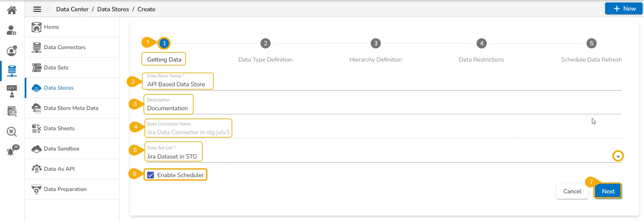Image resolution: width=644 pixels, height=222 pixels.
Task: Jump to step 3 Hierarchy Definition
Action: [x=376, y=43]
